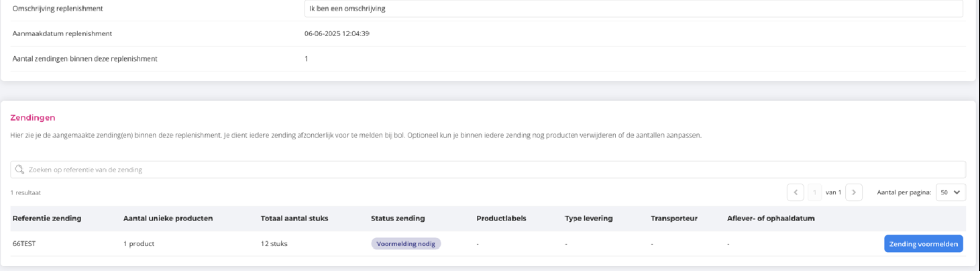This screenshot has height=271, width=980.
Task: Go to next page with right chevron
Action: click(x=854, y=192)
